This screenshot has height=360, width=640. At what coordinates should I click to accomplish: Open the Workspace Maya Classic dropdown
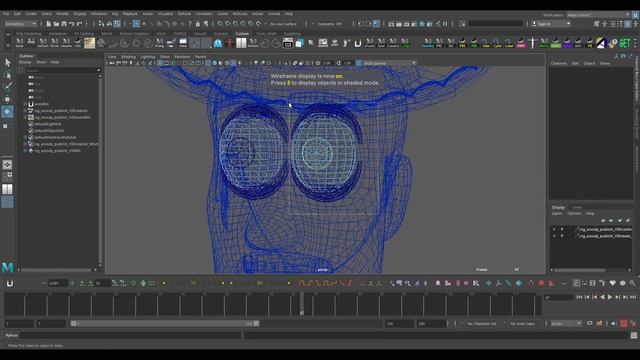tap(598, 15)
